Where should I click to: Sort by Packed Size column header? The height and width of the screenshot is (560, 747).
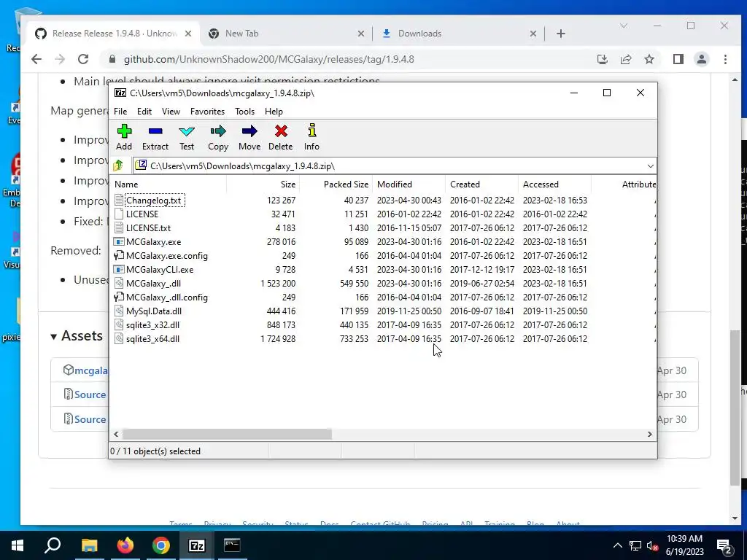[x=336, y=184]
